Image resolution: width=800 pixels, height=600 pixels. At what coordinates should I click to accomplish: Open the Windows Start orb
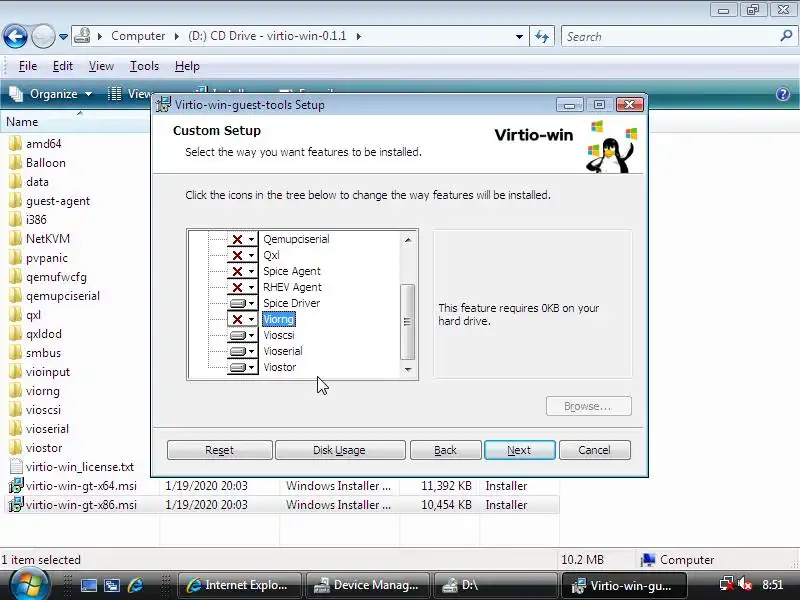(30, 584)
